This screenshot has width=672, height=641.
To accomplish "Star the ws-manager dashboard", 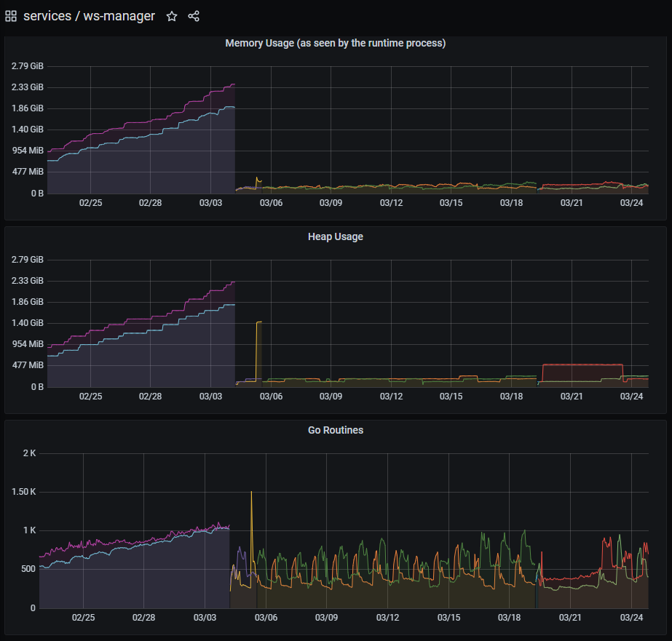I will point(172,15).
